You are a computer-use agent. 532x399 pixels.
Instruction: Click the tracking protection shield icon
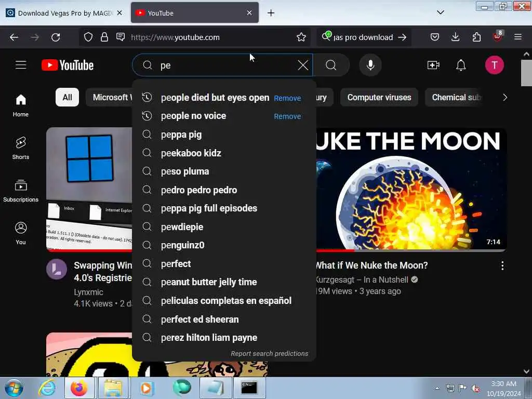coord(88,37)
